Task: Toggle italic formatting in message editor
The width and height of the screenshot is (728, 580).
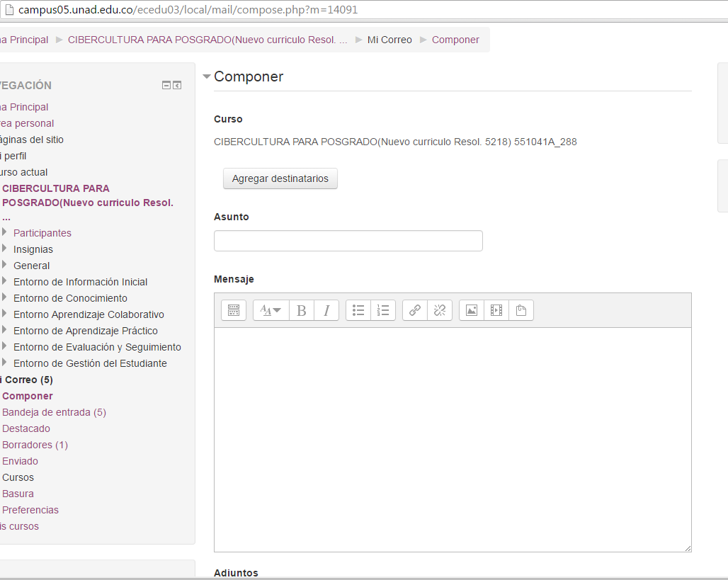Action: [326, 310]
